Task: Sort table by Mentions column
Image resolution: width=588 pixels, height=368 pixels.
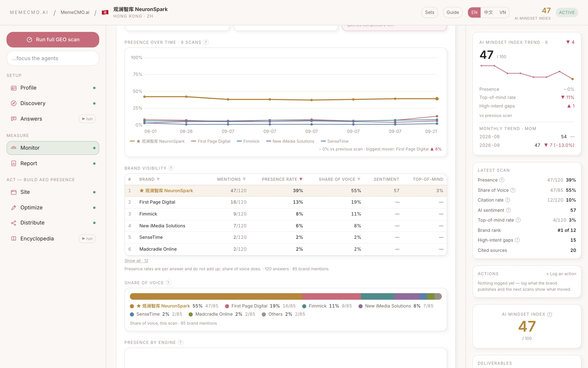Action: (x=231, y=179)
